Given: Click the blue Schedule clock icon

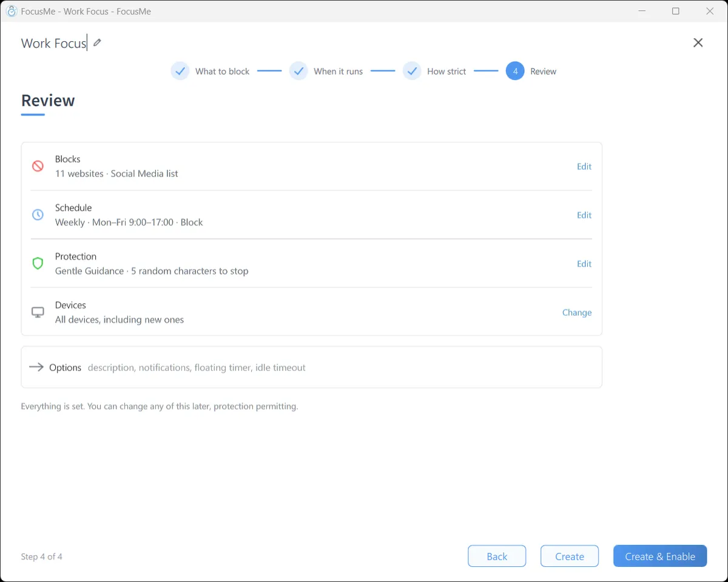Looking at the screenshot, I should (x=38, y=215).
